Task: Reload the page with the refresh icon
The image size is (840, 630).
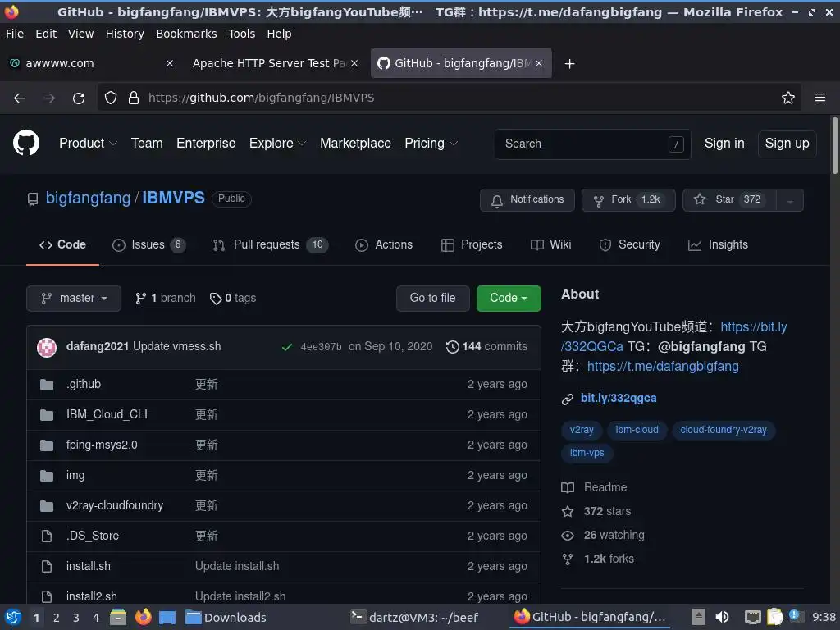Action: point(79,98)
